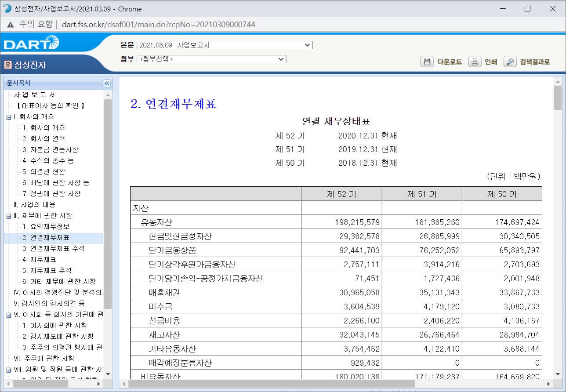Screen dimensions: 566x392
Task: Click the 현금및현금성자산 row label
Action: click(x=181, y=236)
